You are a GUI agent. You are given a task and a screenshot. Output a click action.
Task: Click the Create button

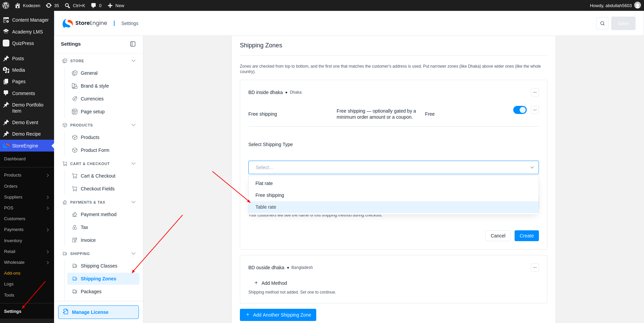[x=526, y=236]
